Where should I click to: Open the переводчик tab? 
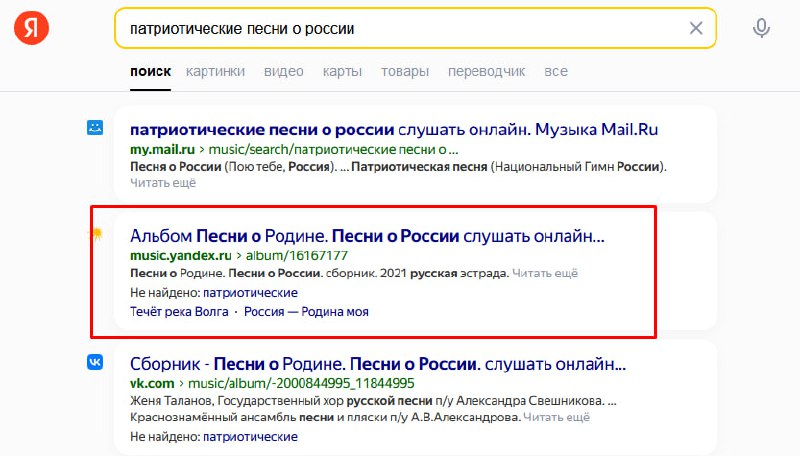tap(486, 71)
